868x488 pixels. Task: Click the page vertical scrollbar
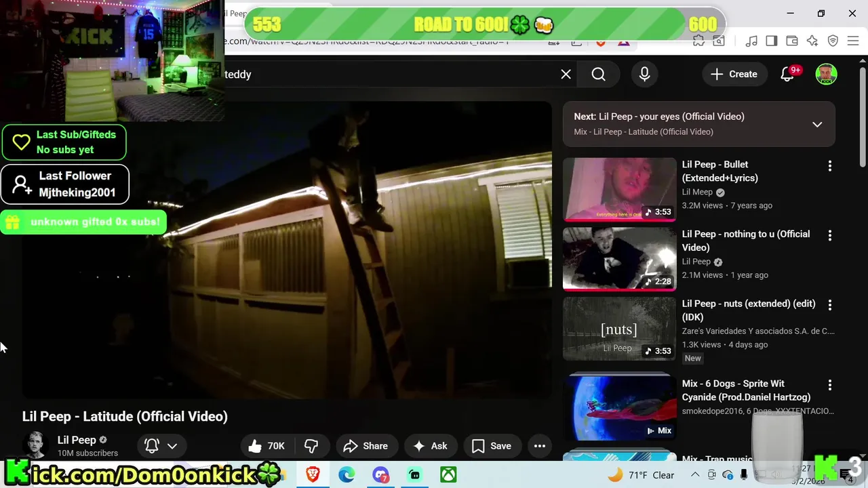tap(863, 115)
